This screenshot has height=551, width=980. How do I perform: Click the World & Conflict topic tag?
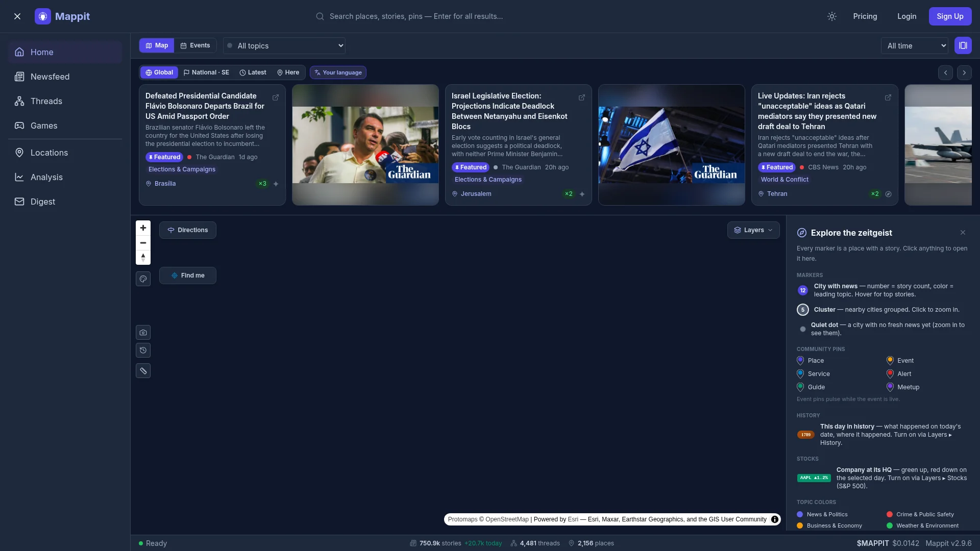[785, 180]
